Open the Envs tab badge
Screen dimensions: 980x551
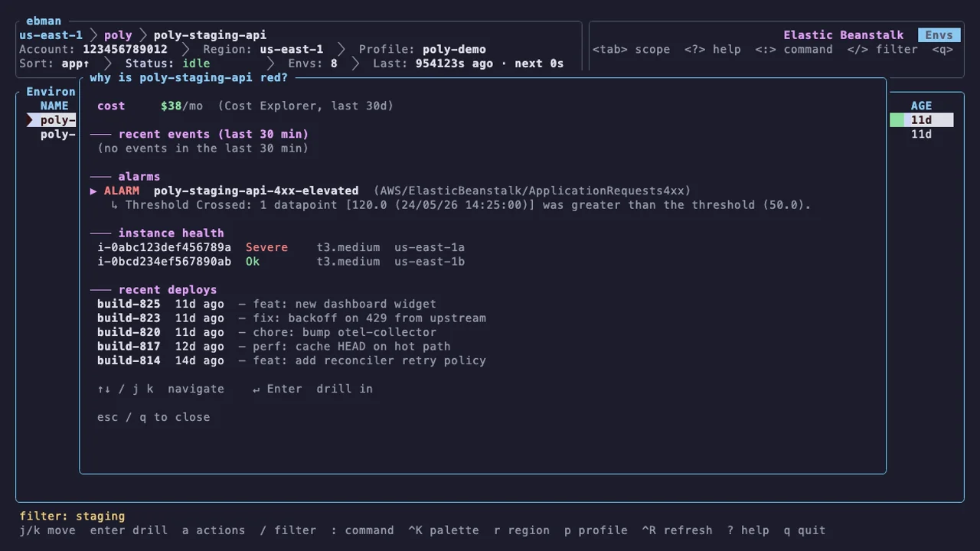pyautogui.click(x=939, y=35)
